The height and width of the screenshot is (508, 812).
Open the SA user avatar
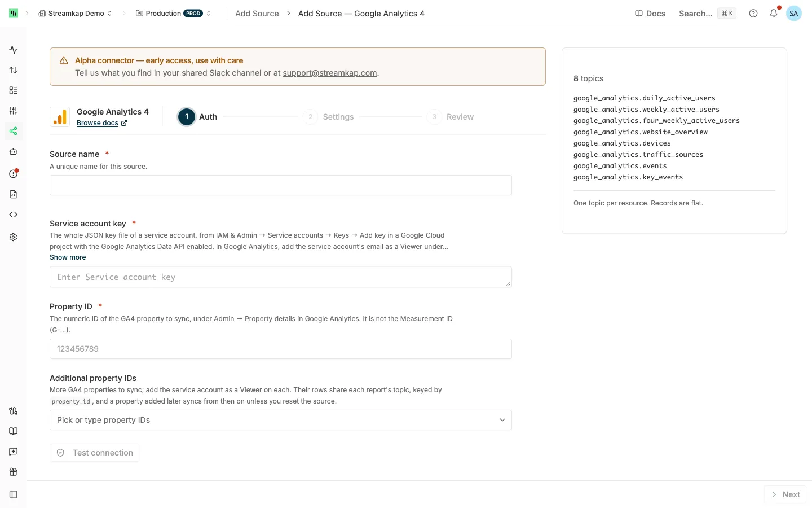[794, 14]
